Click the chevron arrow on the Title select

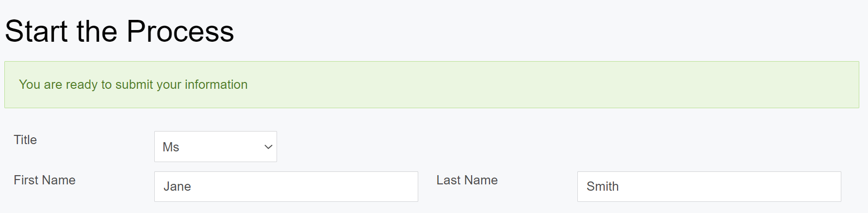pos(268,147)
